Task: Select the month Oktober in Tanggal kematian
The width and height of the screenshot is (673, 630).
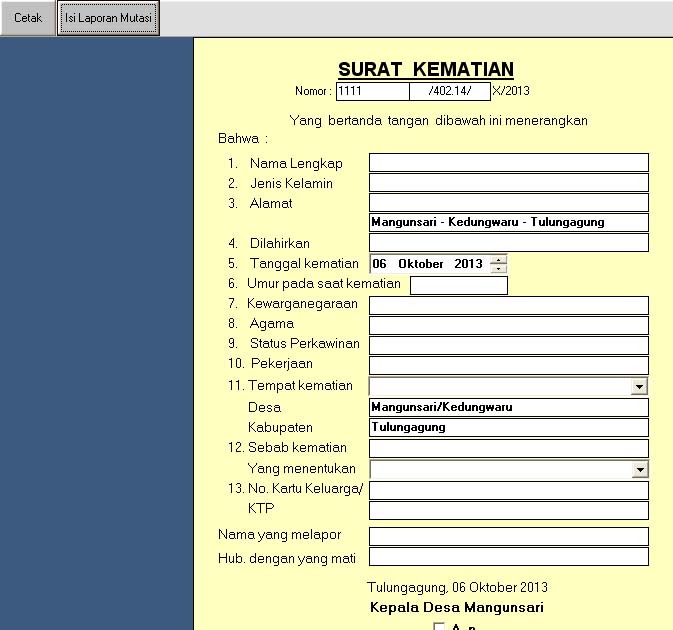Action: click(421, 264)
